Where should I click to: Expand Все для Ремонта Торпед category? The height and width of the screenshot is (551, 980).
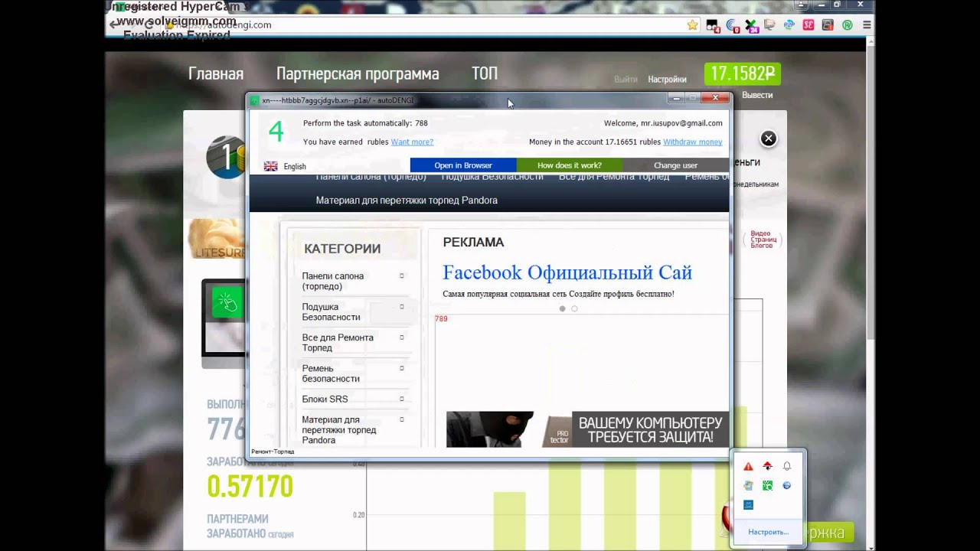coord(401,337)
